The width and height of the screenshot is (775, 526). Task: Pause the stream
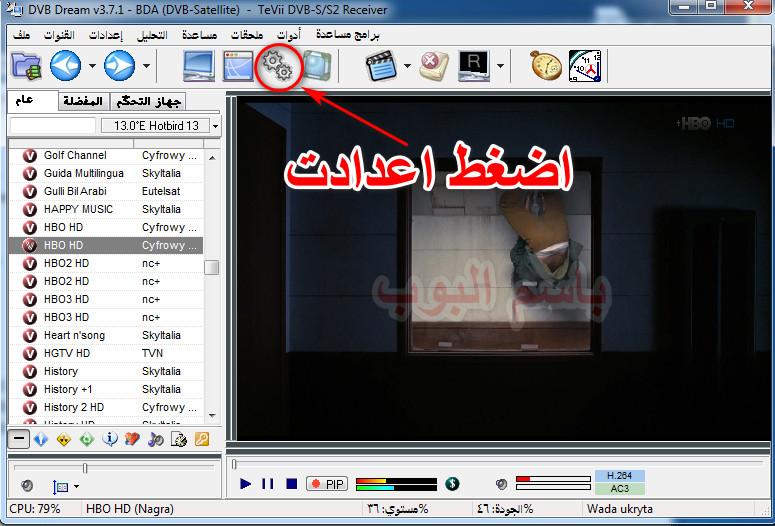[x=267, y=483]
